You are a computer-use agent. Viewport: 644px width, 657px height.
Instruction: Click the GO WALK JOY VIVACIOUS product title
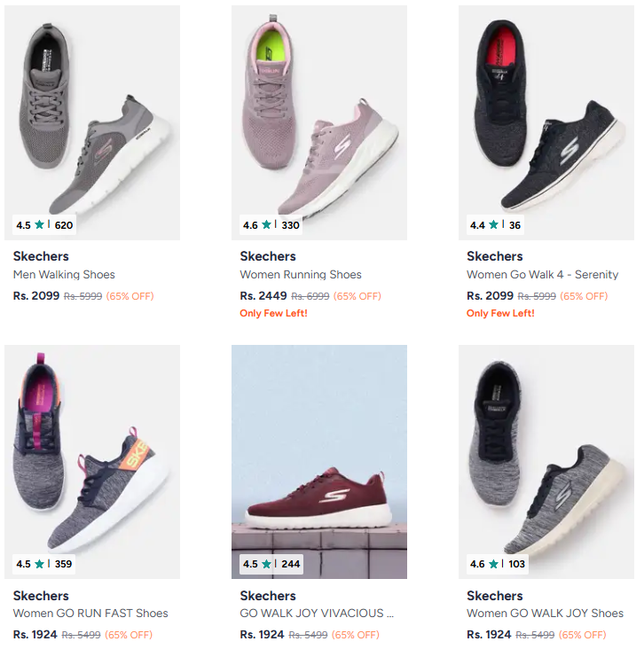coord(316,614)
